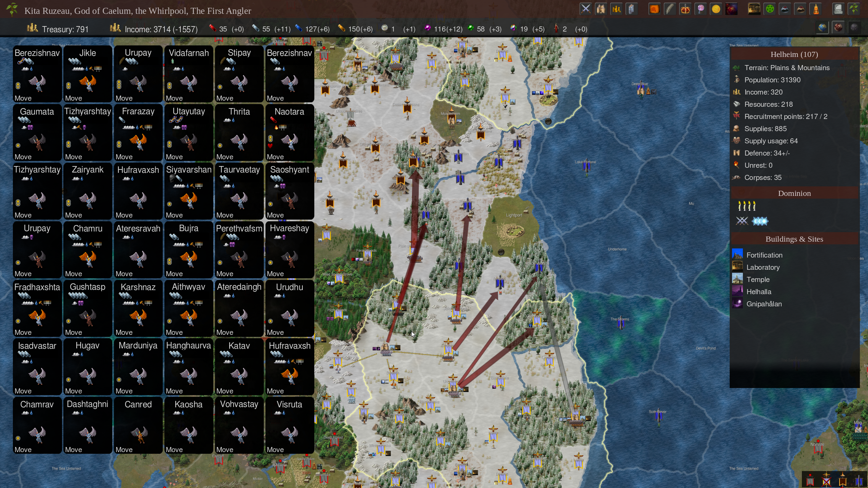Open the feather quill icon
Screen dimensions: 868x488
[x=670, y=9]
